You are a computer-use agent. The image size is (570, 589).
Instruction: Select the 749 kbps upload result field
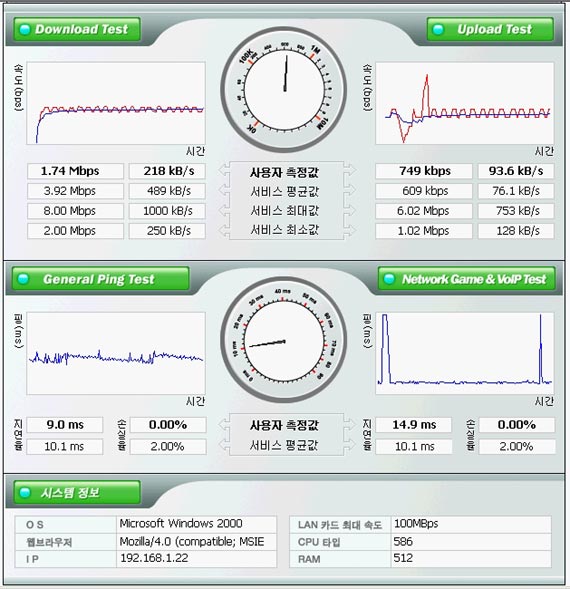pyautogui.click(x=424, y=171)
